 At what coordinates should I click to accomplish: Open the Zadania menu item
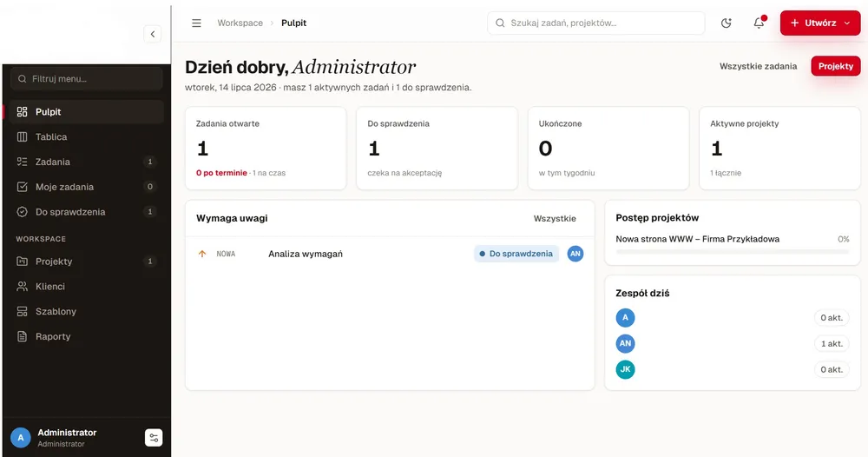click(86, 162)
